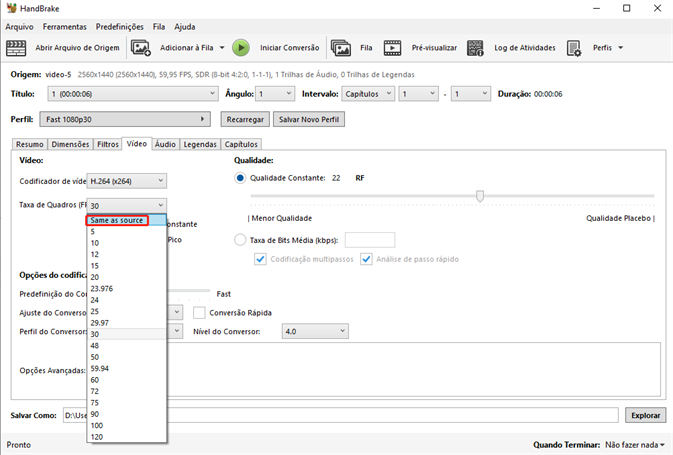Toggle the Conversão Rápida checkbox
673x455 pixels.
(x=200, y=312)
